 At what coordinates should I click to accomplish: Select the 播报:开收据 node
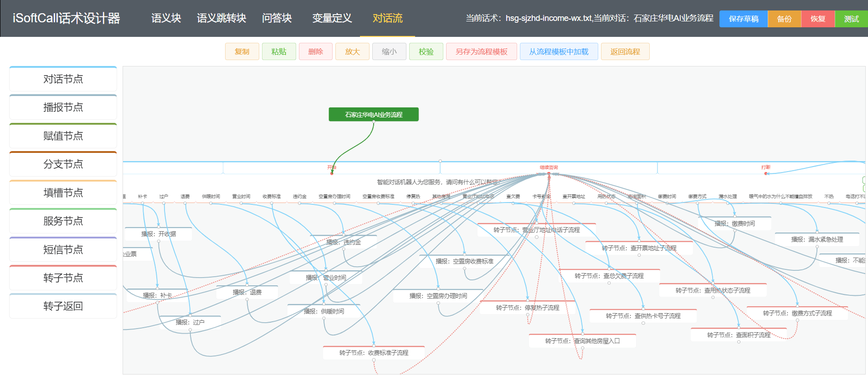click(159, 234)
